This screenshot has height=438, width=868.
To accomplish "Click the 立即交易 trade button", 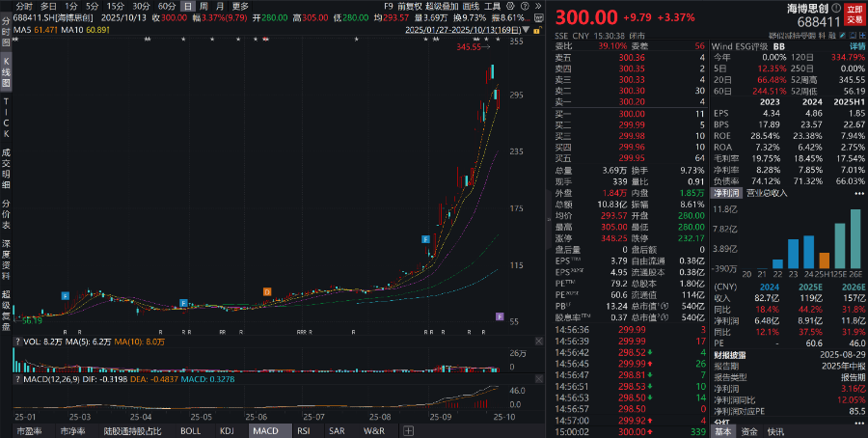I will [x=854, y=13].
